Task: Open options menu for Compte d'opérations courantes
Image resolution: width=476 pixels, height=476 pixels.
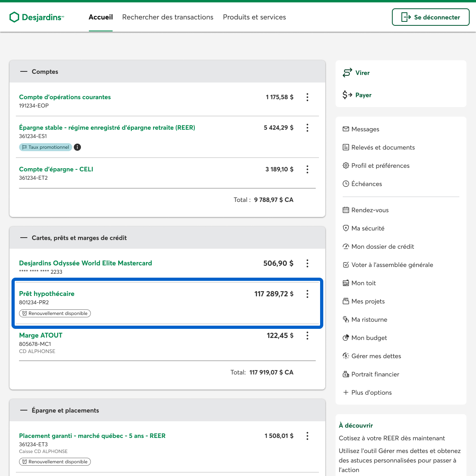Action: (x=307, y=97)
